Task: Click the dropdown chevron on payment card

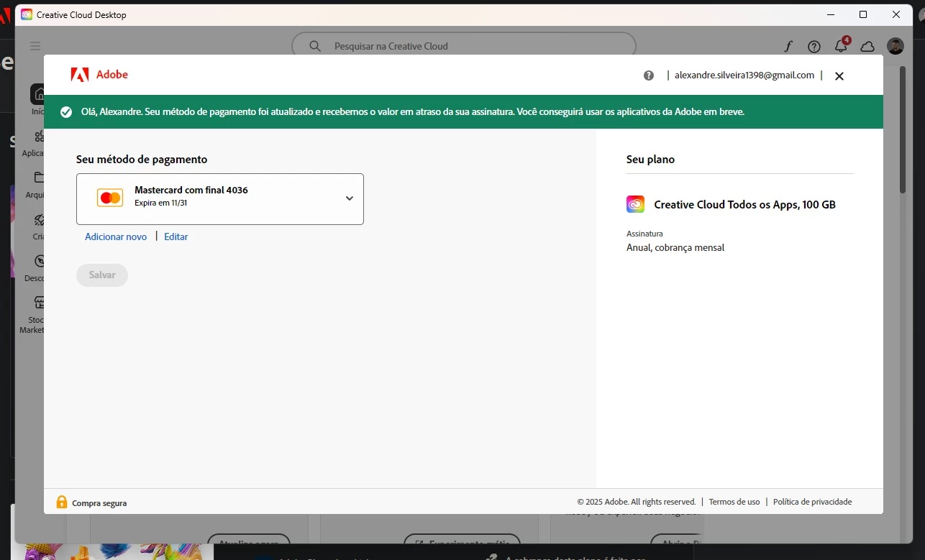Action: [350, 198]
